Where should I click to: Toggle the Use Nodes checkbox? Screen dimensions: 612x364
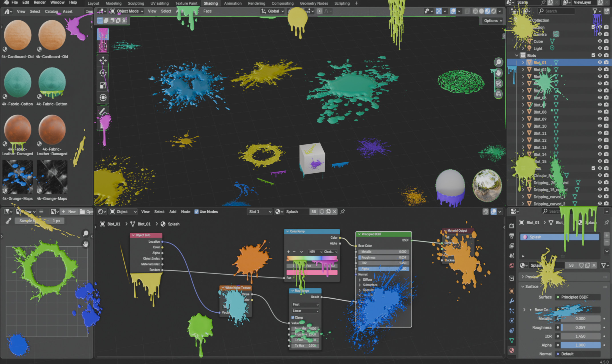click(197, 212)
